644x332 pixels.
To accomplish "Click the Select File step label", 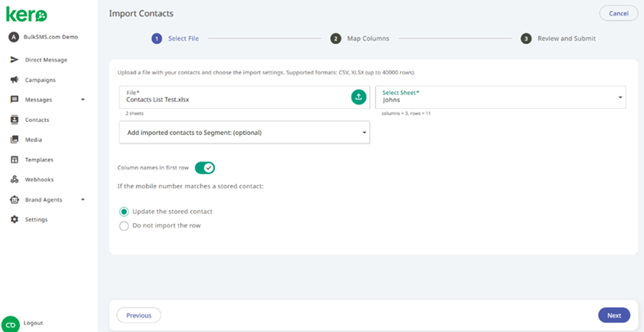I will pos(184,38).
